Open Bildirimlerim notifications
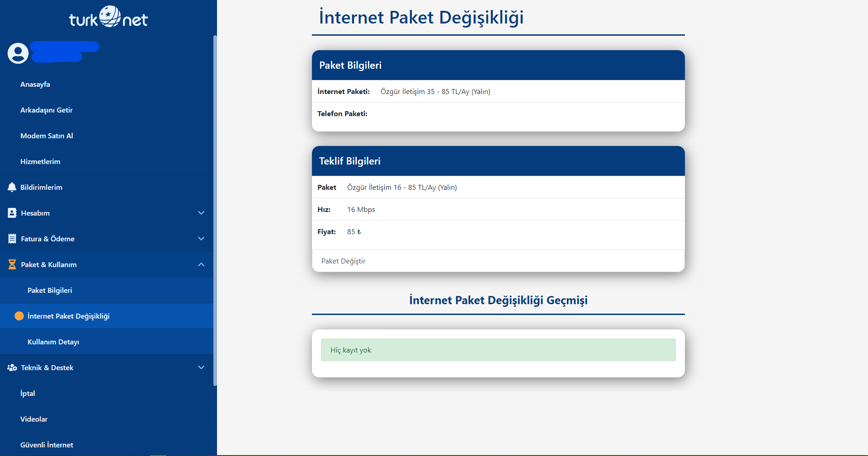 [41, 188]
